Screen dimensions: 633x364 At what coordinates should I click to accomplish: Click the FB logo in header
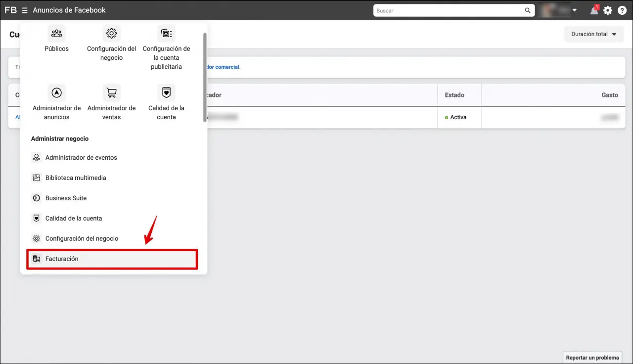pos(10,10)
